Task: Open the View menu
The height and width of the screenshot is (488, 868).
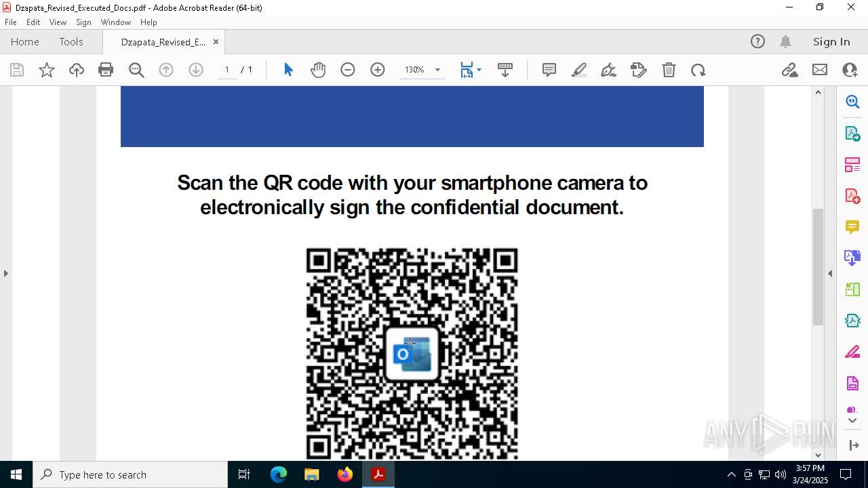Action: (58, 22)
